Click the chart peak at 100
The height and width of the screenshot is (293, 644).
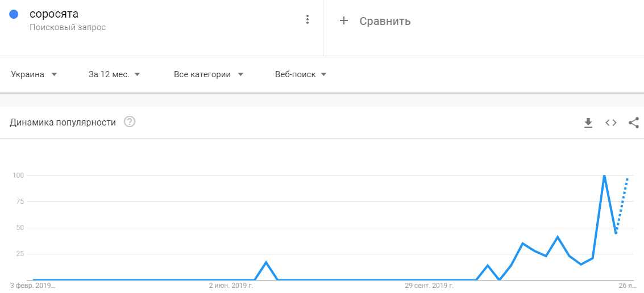604,175
